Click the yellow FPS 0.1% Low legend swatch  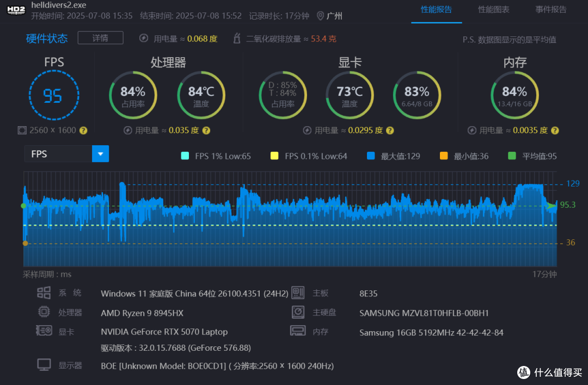coord(274,156)
